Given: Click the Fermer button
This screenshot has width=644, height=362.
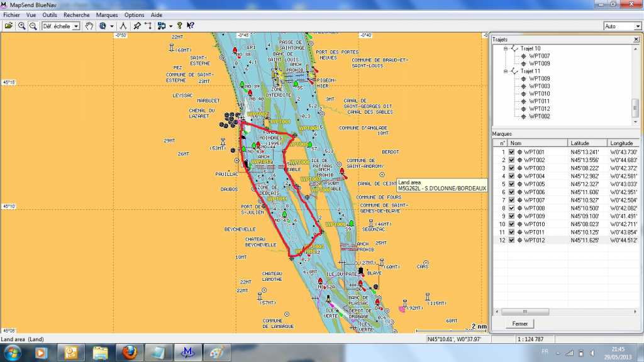Looking at the screenshot, I should pos(519,324).
